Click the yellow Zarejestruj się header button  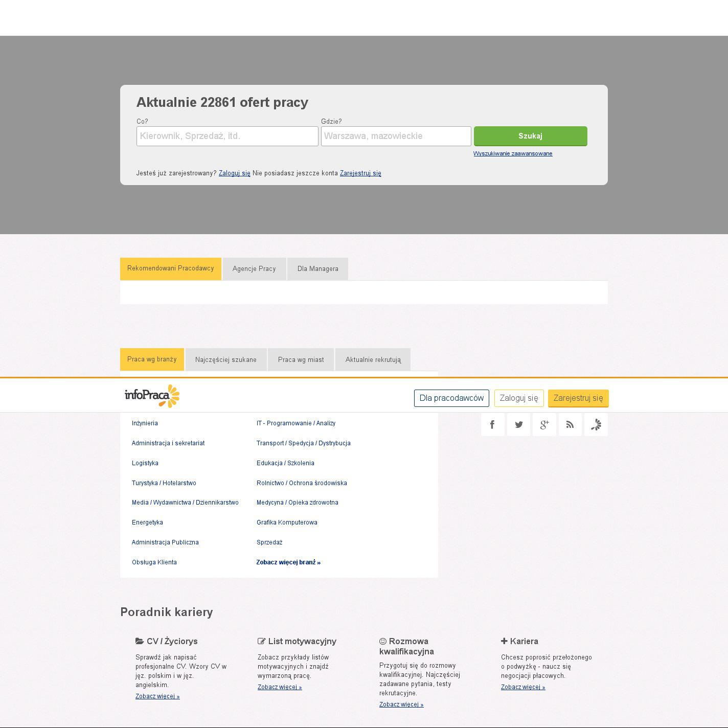coord(578,398)
